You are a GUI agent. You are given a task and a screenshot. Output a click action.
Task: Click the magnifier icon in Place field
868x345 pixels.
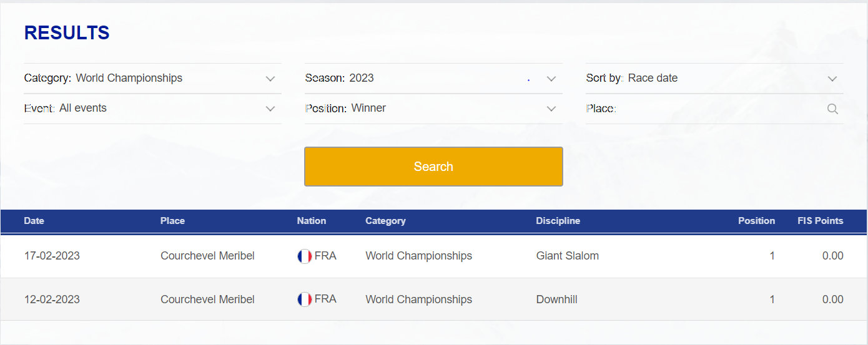[832, 109]
